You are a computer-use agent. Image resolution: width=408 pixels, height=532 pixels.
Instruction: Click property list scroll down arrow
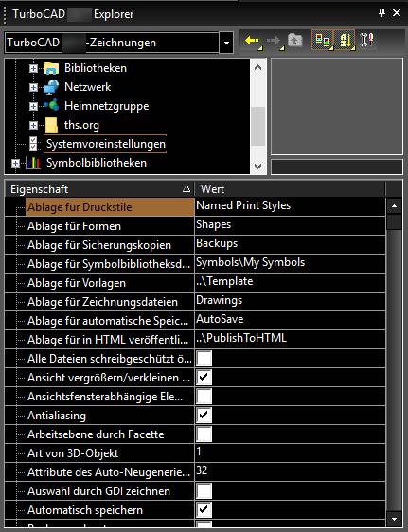click(x=394, y=519)
